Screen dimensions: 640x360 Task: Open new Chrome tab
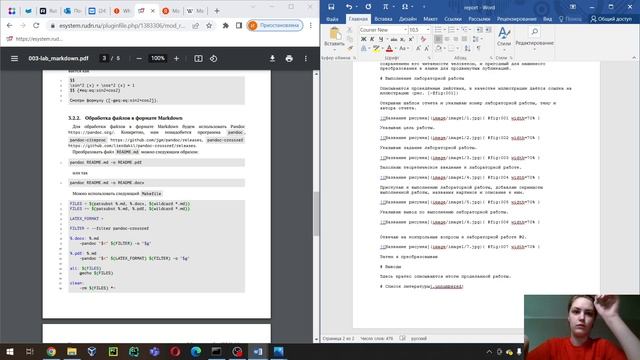[217, 11]
